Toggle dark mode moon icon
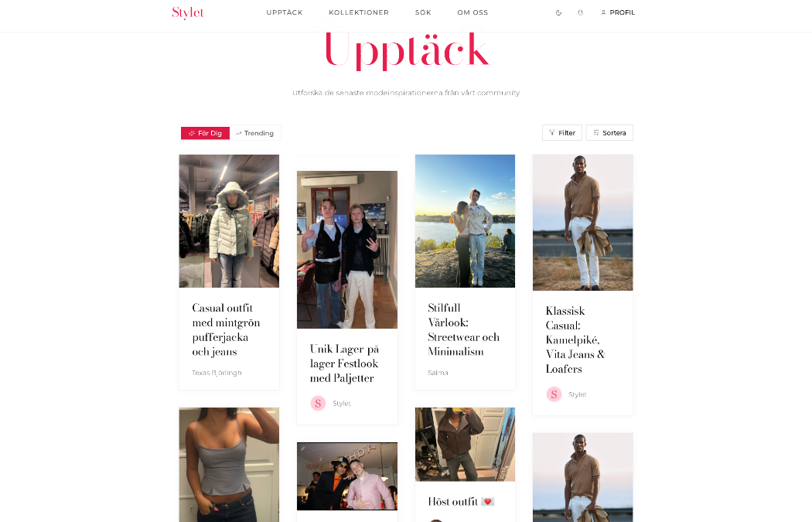Viewport: 812px width, 522px height. (x=558, y=12)
